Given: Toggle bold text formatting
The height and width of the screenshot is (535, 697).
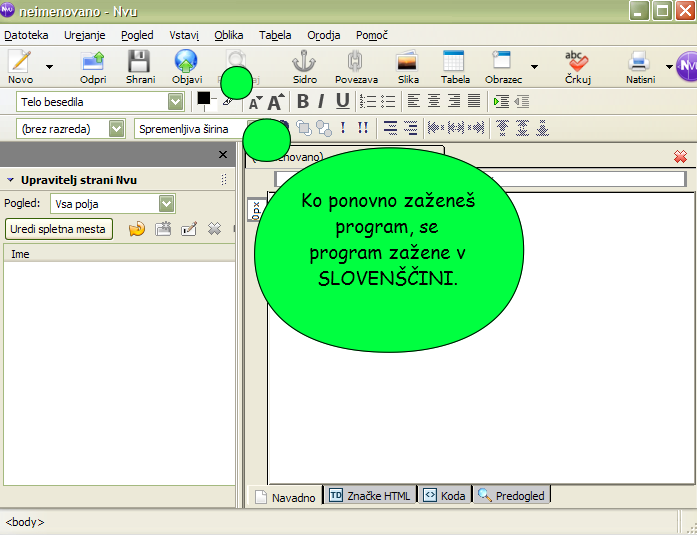Looking at the screenshot, I should 303,101.
